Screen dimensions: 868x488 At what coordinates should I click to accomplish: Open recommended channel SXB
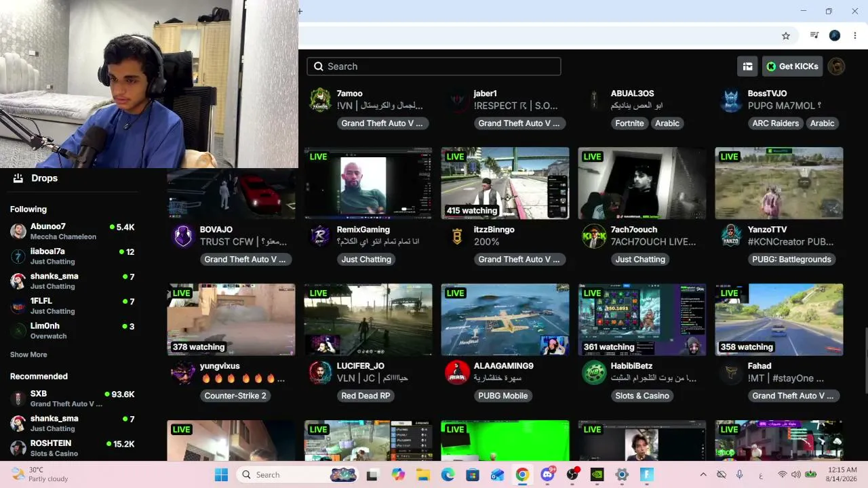(73, 399)
